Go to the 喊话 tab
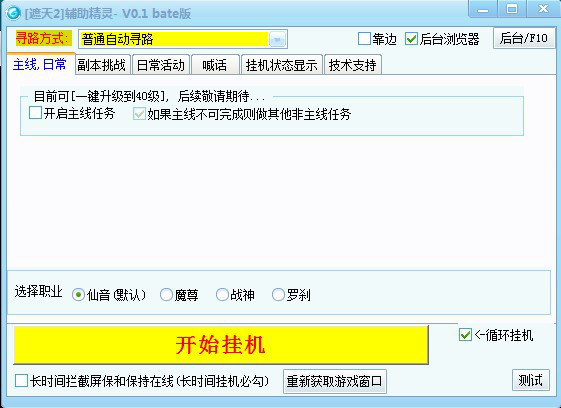561x408 pixels. (215, 65)
